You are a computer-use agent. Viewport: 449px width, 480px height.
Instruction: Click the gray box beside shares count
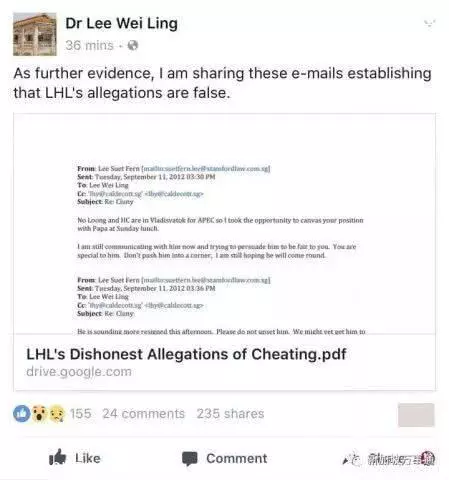point(416,415)
